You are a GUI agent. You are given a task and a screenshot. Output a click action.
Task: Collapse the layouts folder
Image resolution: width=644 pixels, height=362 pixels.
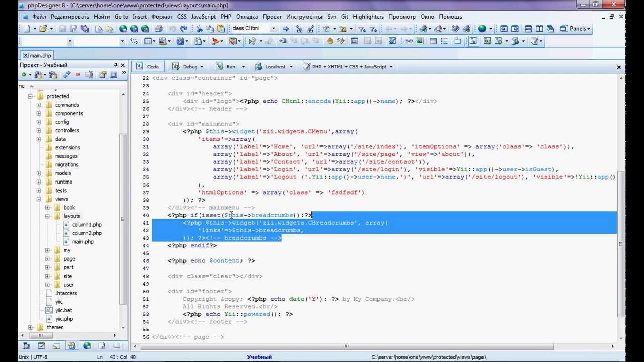click(47, 216)
